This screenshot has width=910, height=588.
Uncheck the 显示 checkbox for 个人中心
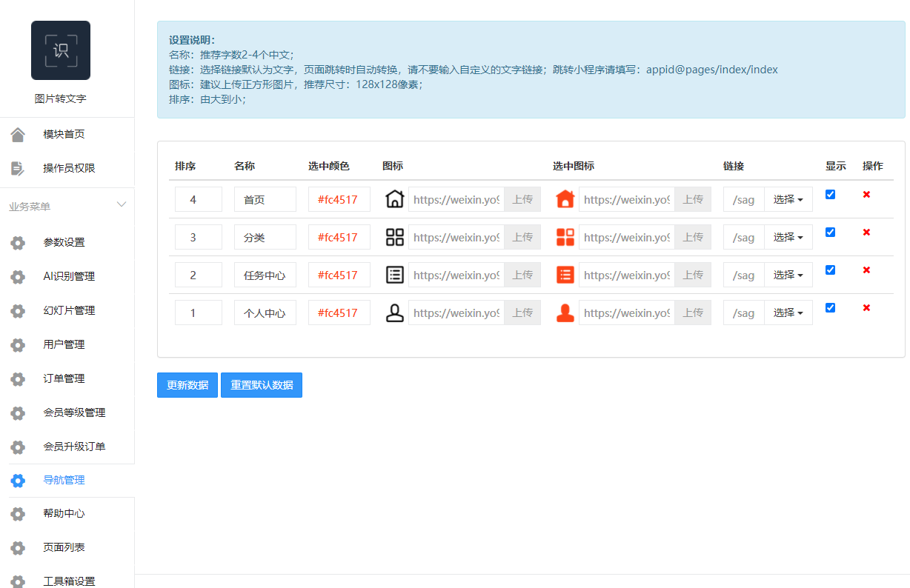830,307
